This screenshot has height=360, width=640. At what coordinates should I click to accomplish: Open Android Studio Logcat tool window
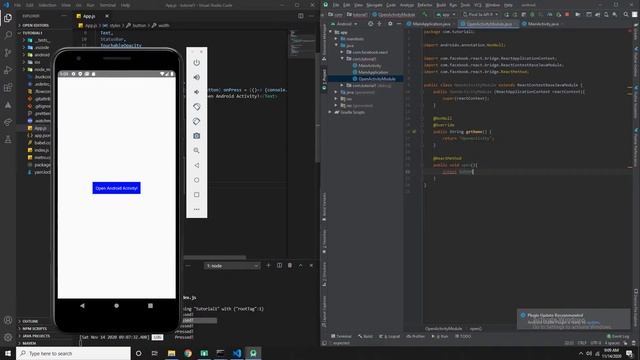(390, 336)
